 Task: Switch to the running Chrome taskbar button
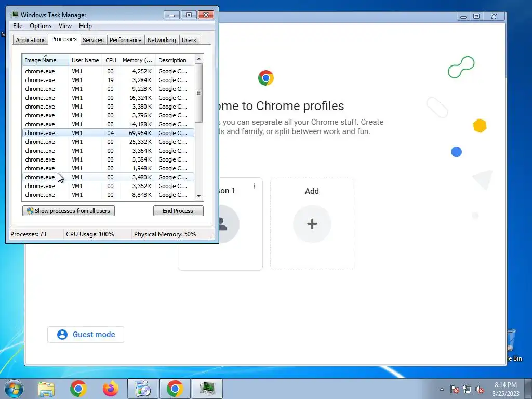pyautogui.click(x=175, y=389)
